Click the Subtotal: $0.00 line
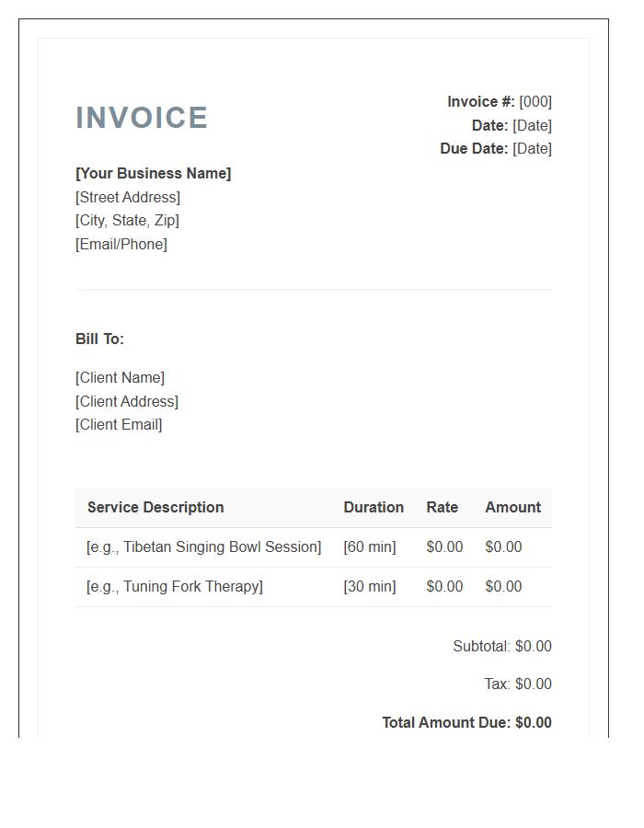This screenshot has height=828, width=644. 502,646
